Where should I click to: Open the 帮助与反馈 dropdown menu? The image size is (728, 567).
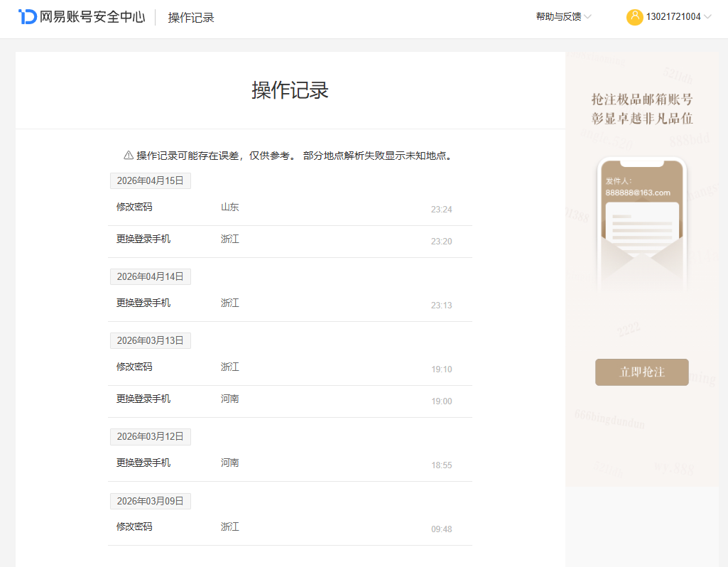(563, 17)
